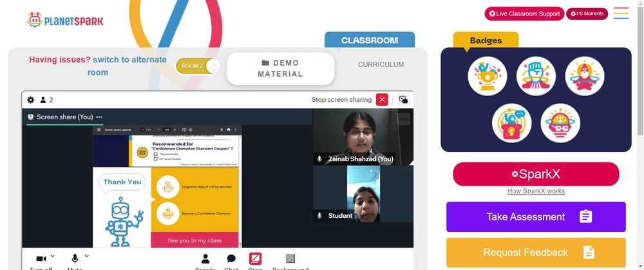Open the hamburger menu at top right

[x=621, y=13]
